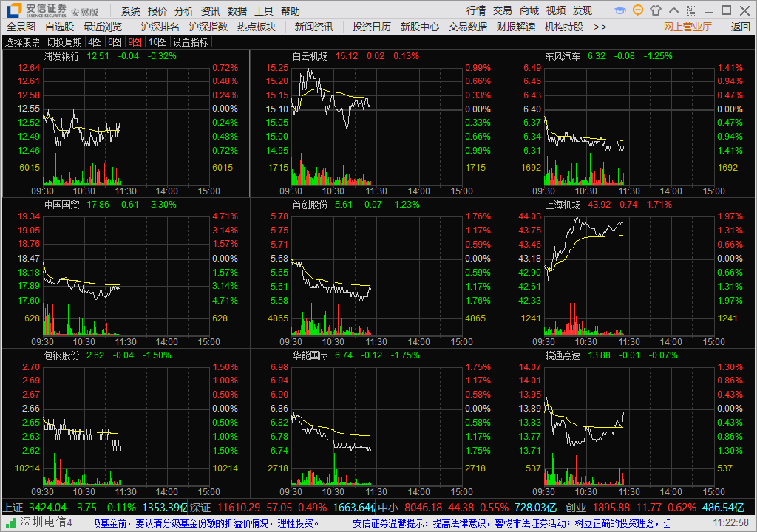This screenshot has height=532, width=757.
Task: Open 新股中心 IPO center
Action: coord(420,27)
